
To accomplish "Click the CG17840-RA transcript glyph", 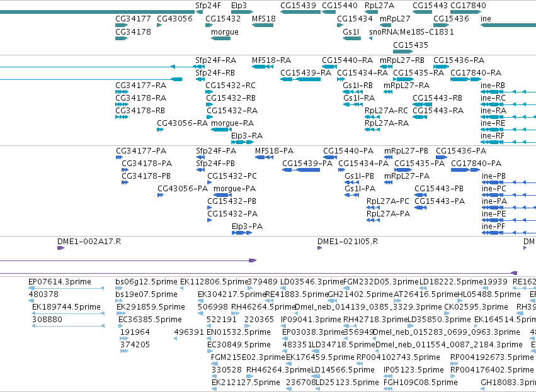I will click(466, 79).
